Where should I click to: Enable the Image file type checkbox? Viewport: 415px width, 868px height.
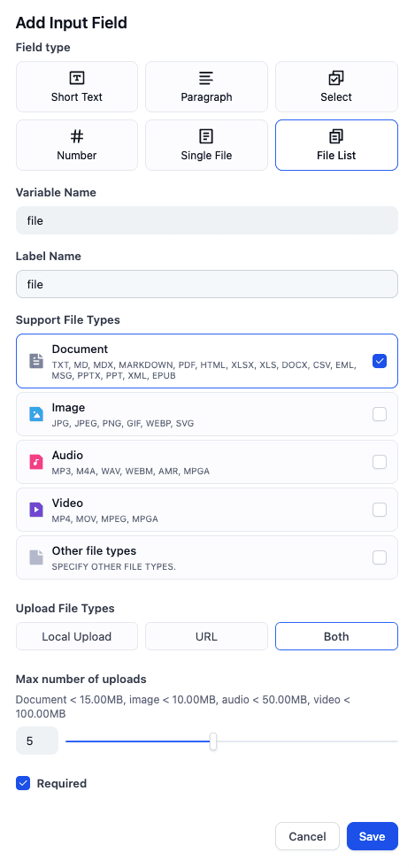[380, 414]
